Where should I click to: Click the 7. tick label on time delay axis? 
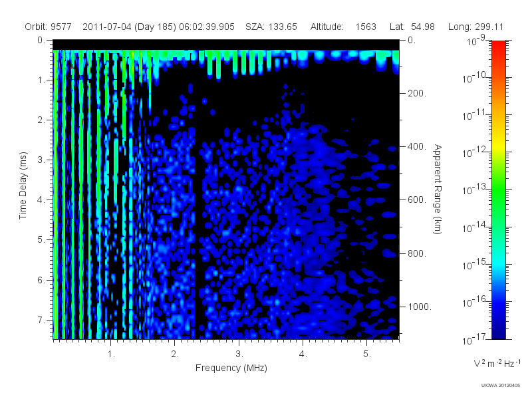tap(41, 320)
